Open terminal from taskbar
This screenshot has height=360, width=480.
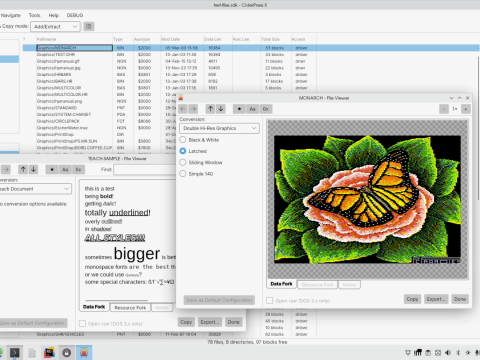click(x=15, y=353)
